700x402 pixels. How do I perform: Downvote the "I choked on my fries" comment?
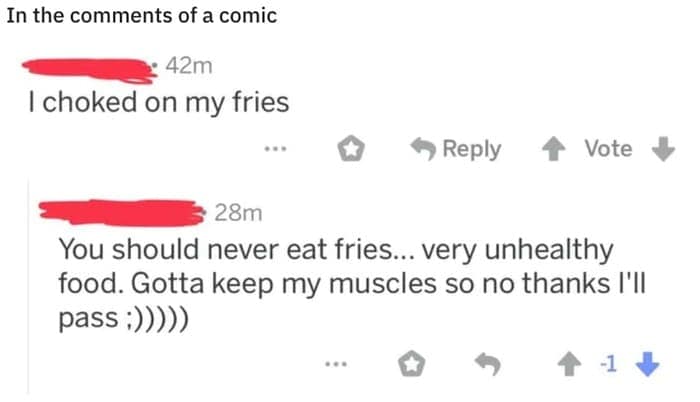(x=664, y=150)
